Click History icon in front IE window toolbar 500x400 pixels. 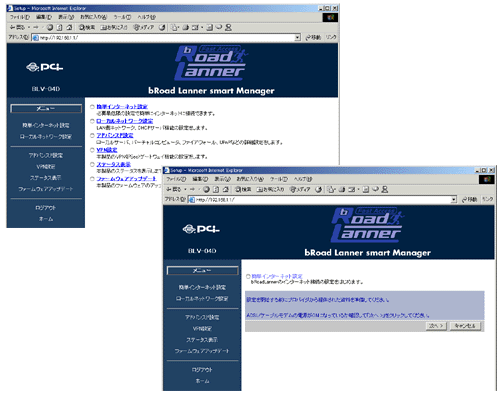(319, 189)
